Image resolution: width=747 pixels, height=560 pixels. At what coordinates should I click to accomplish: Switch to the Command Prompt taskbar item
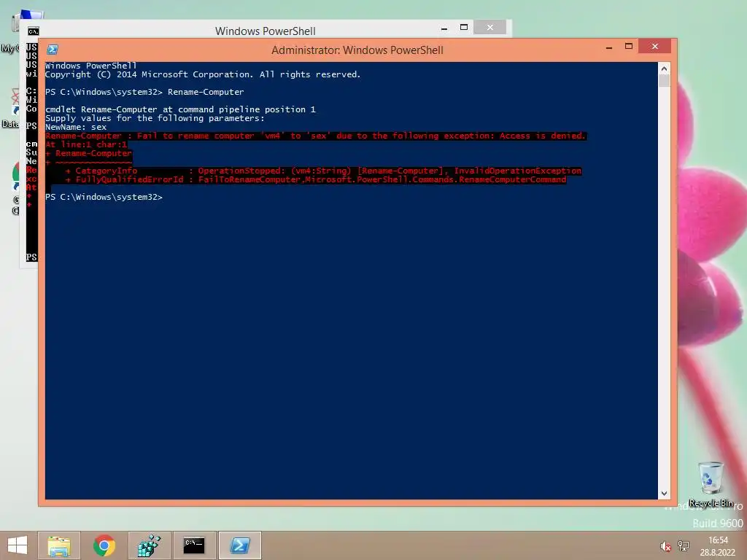(194, 545)
